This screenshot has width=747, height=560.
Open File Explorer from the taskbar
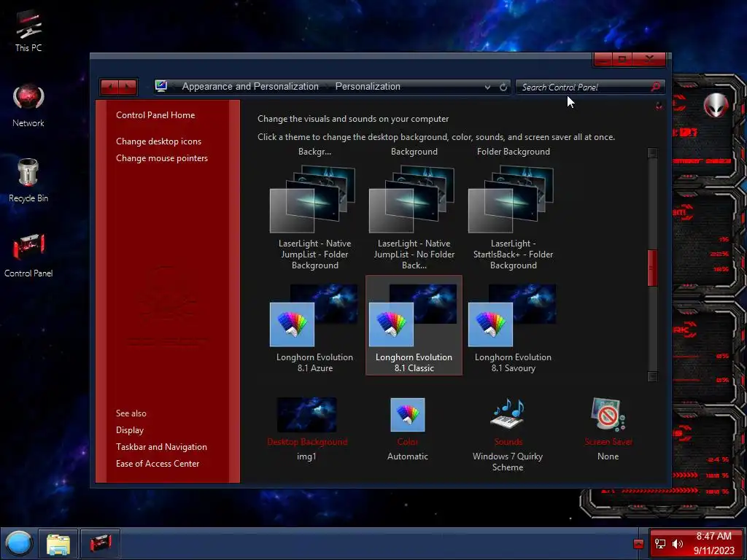pyautogui.click(x=58, y=543)
